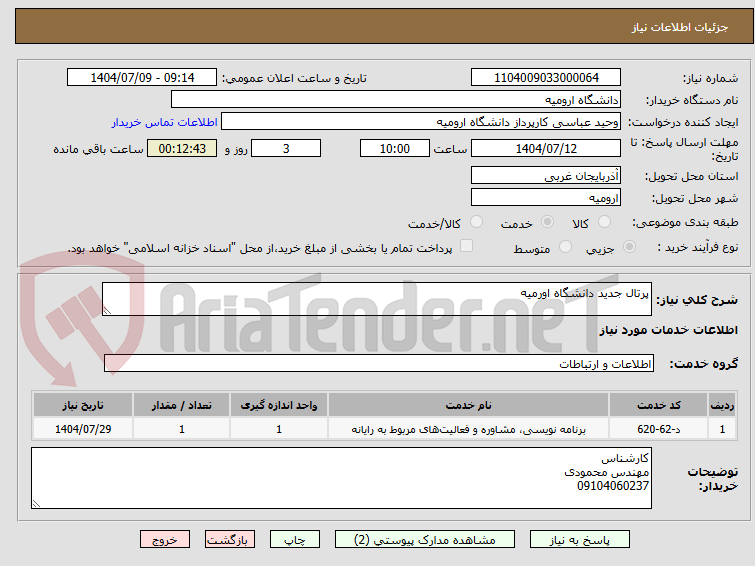755x566 pixels.
Task: Click the service code cell د-62-620
Action: [x=659, y=429]
